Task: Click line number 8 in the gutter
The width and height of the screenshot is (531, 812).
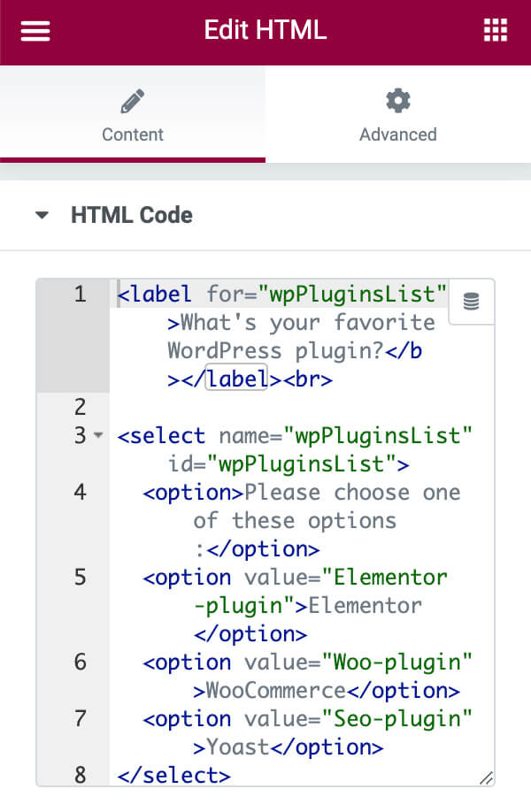Action: [80, 775]
